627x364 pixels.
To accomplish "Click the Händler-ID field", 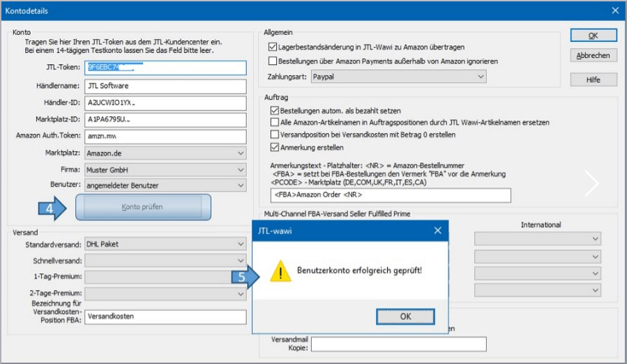I will (165, 103).
